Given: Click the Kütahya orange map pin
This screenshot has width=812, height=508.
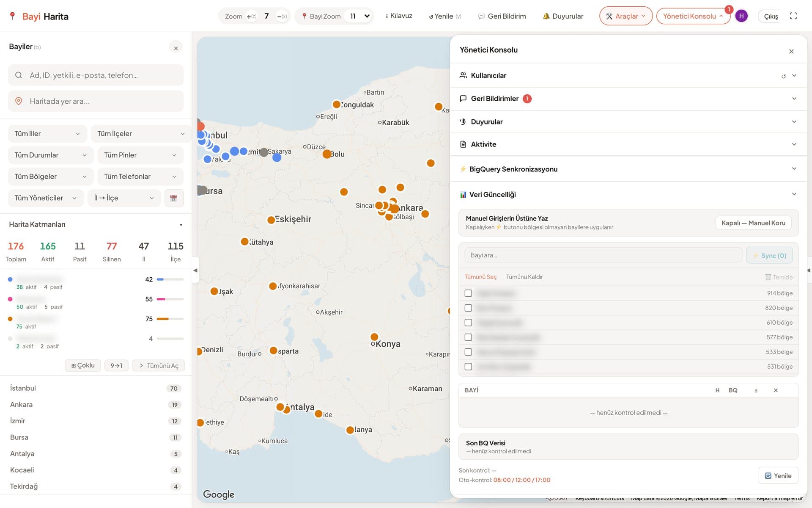Looking at the screenshot, I should point(244,242).
